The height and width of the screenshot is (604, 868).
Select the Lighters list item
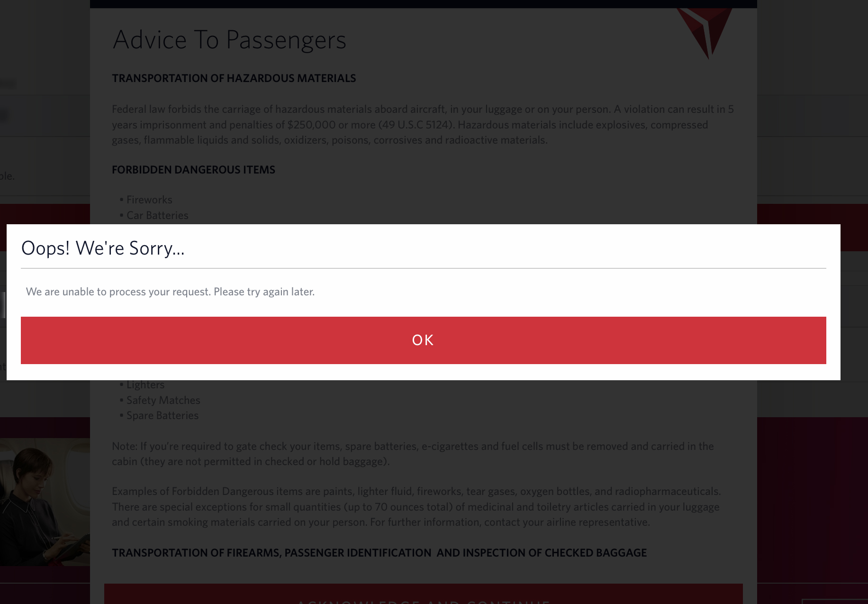[145, 384]
